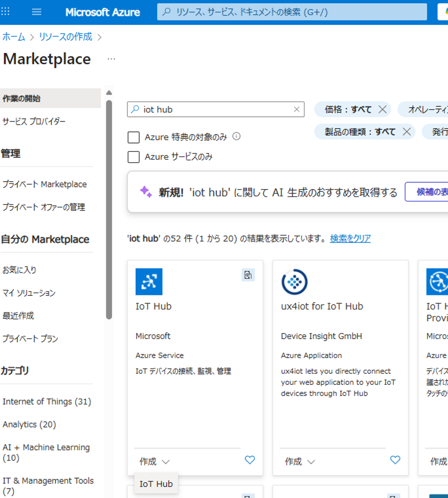Click 作成 on the third partial card
448x498 pixels.
(x=439, y=461)
